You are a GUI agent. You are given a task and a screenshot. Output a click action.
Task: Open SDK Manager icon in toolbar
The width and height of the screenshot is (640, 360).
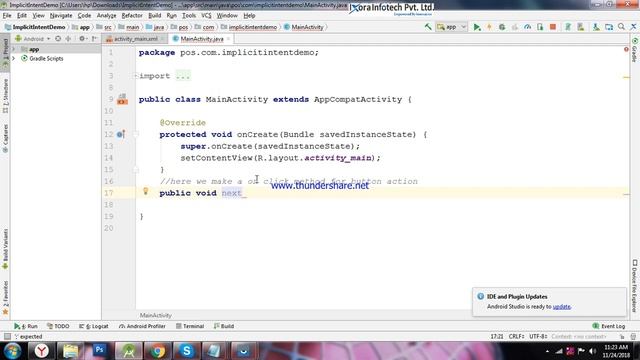[596, 27]
